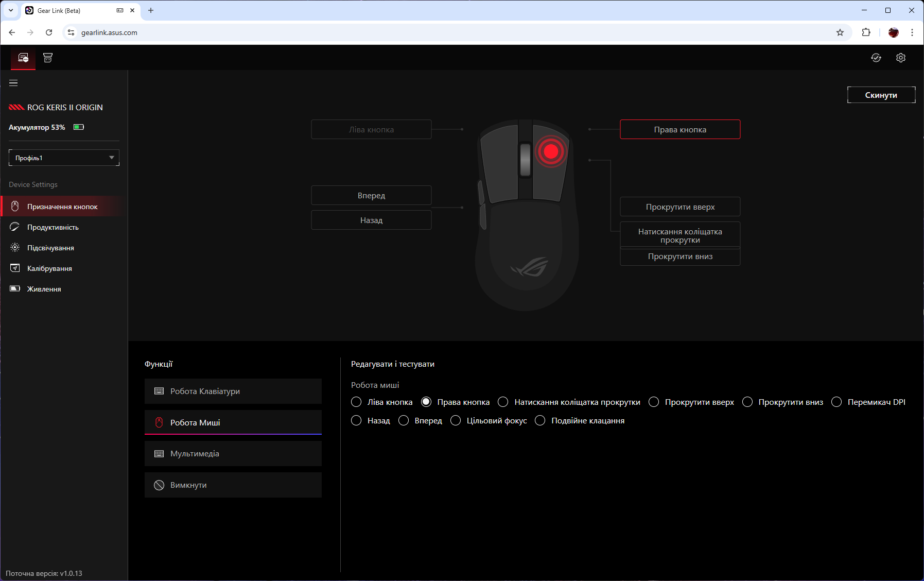
Task: Click the Gear Link (Beta) browser tab
Action: [81, 10]
